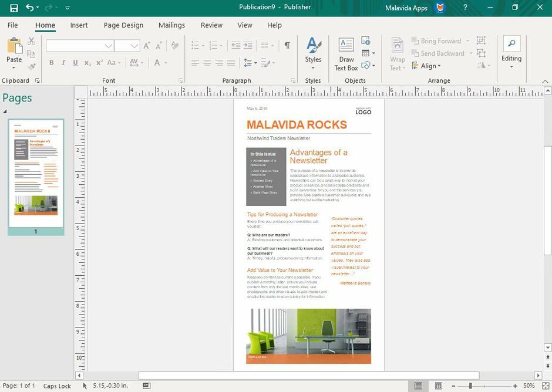Screen dimensions: 552x392
Task: Zoom out with the minus button
Action: tap(453, 386)
